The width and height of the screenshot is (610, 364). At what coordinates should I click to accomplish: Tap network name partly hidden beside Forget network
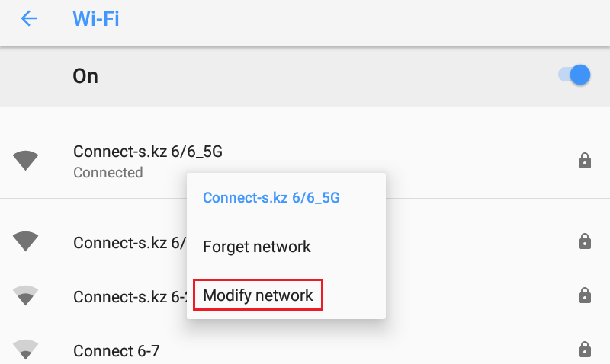click(x=130, y=242)
